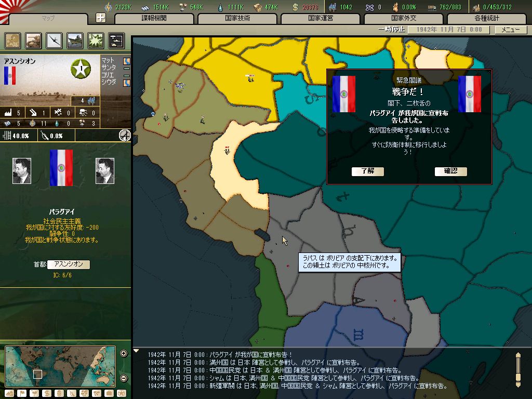The width and height of the screenshot is (532, 399).
Task: Click the left leader portrait
Action: pyautogui.click(x=22, y=170)
